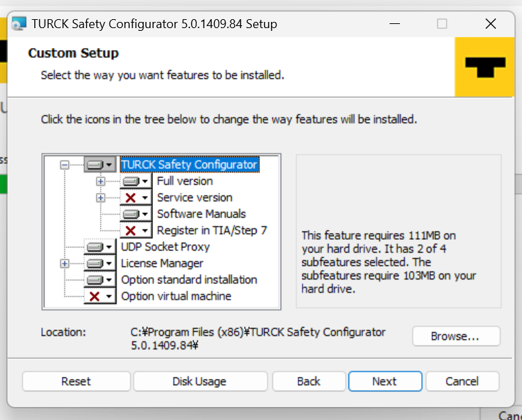This screenshot has width=522, height=420.
Task: Select Option virtual machine label
Action: (176, 296)
